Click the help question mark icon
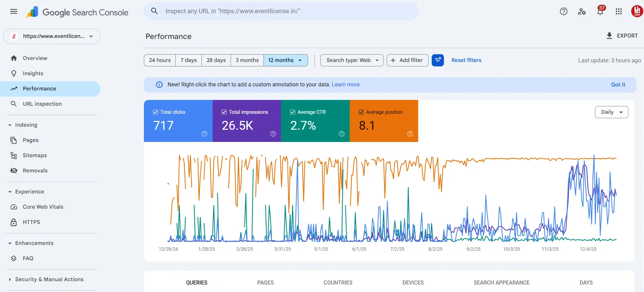The height and width of the screenshot is (292, 644). coord(563,12)
